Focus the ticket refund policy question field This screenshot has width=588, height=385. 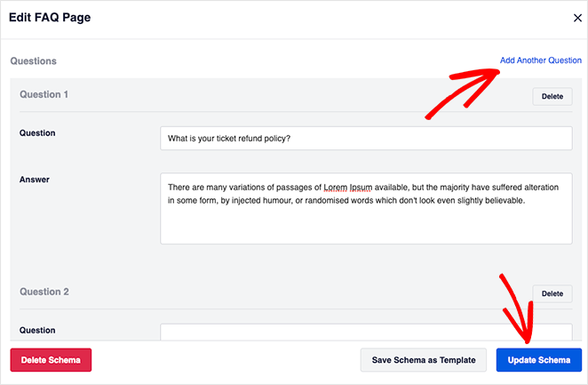coord(366,138)
